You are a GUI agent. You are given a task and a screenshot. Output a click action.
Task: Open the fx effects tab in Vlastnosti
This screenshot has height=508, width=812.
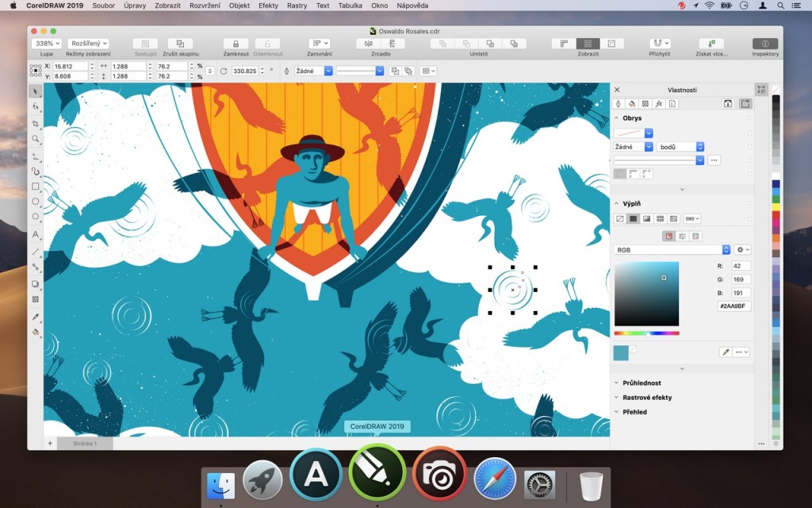(659, 104)
